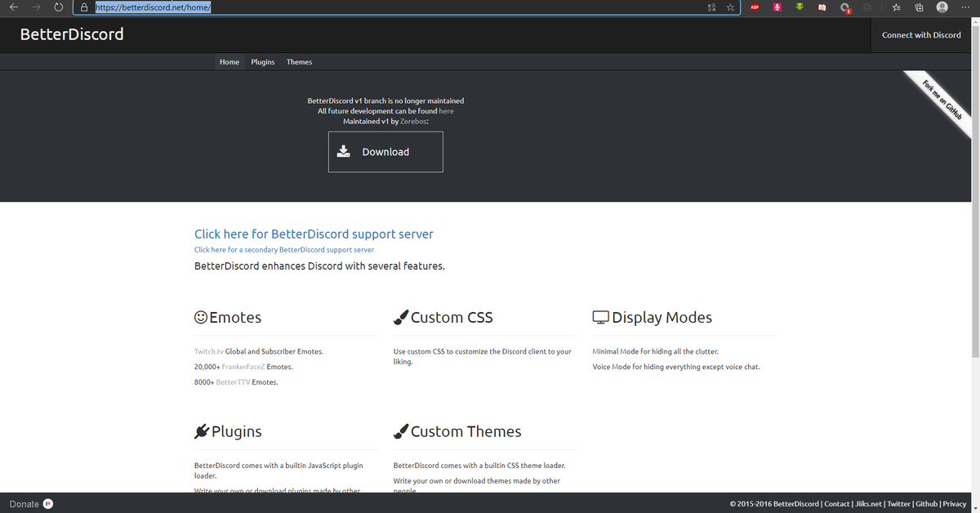The height and width of the screenshot is (513, 980).
Task: Go back with the browser back arrow
Action: point(14,7)
